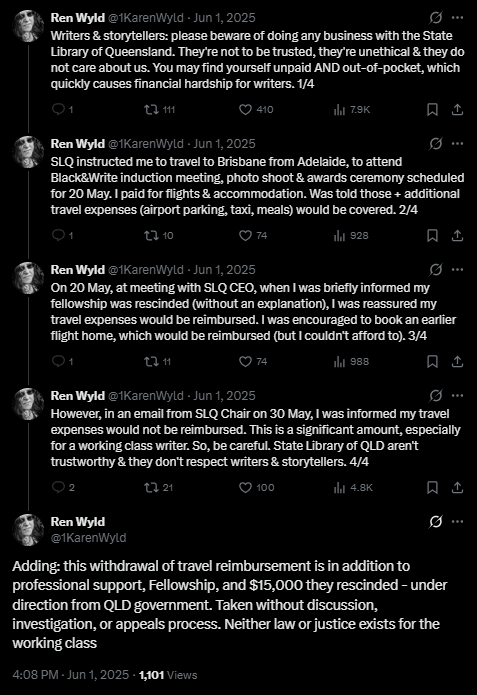Open the 4:08 PM Jun 1, 2025 timestamp
477x695 pixels.
pos(70,675)
